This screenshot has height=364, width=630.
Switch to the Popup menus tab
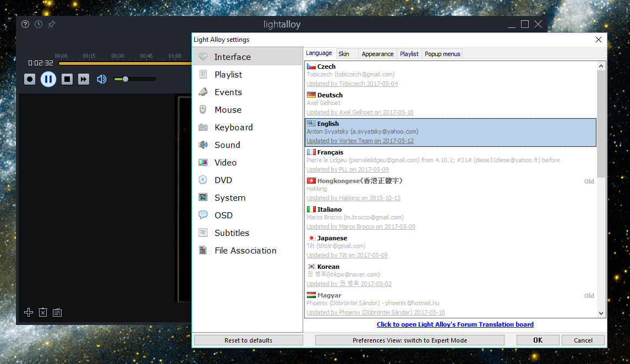coord(442,54)
